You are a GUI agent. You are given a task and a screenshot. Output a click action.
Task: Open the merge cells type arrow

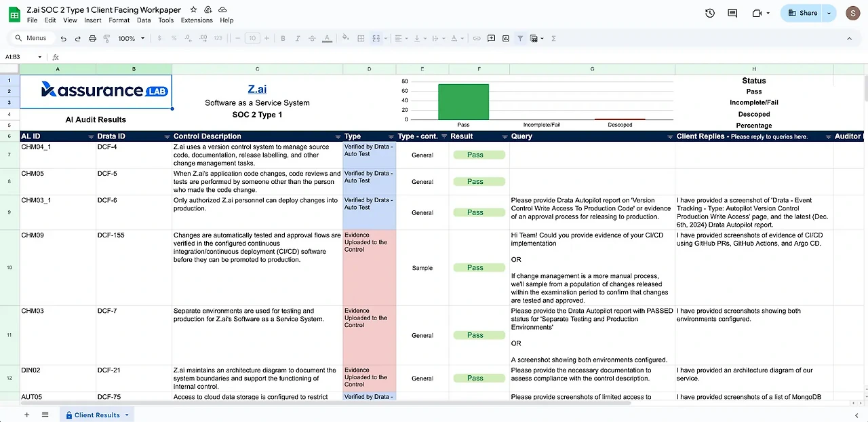click(385, 39)
